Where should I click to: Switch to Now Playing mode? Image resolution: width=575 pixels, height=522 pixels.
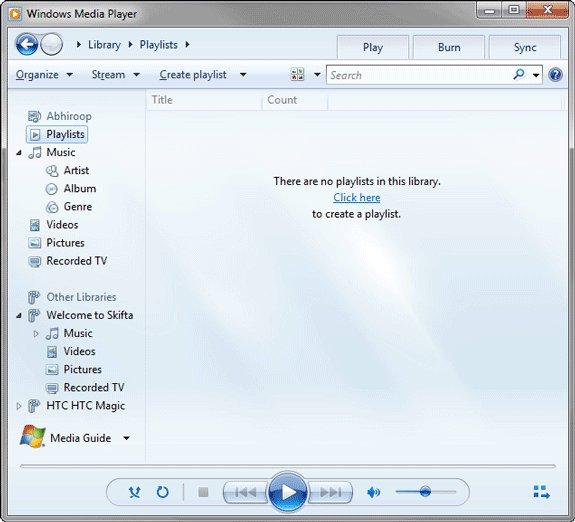(542, 492)
